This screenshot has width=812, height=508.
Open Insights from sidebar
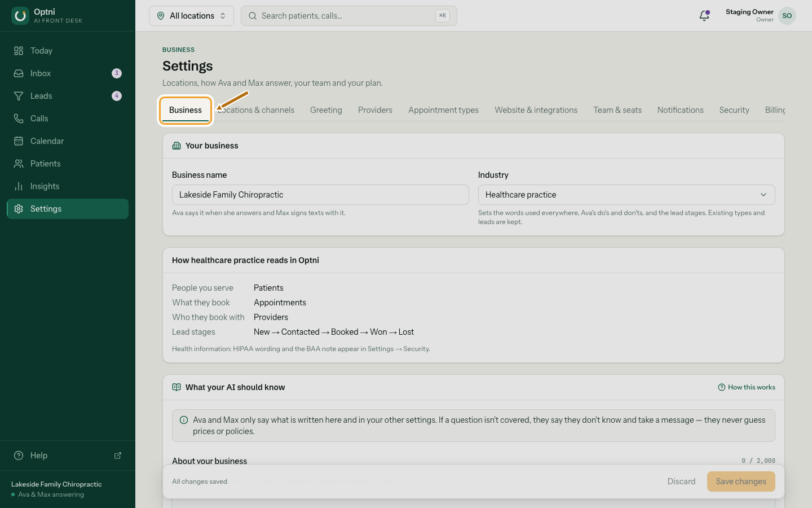[x=68, y=186]
